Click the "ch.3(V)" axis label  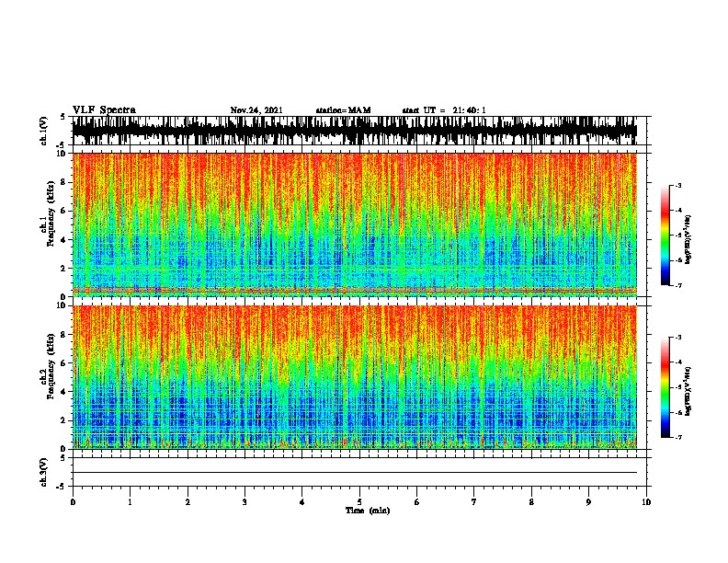tap(44, 472)
